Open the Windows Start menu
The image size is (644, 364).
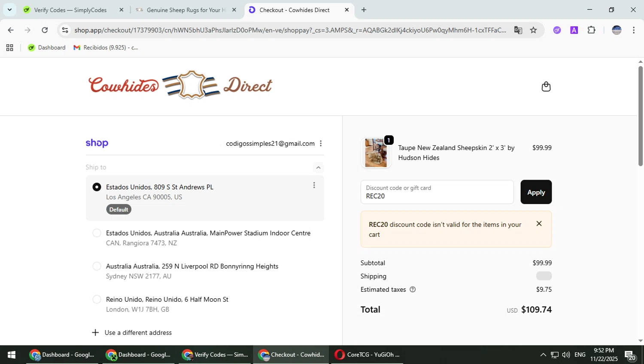(x=12, y=355)
